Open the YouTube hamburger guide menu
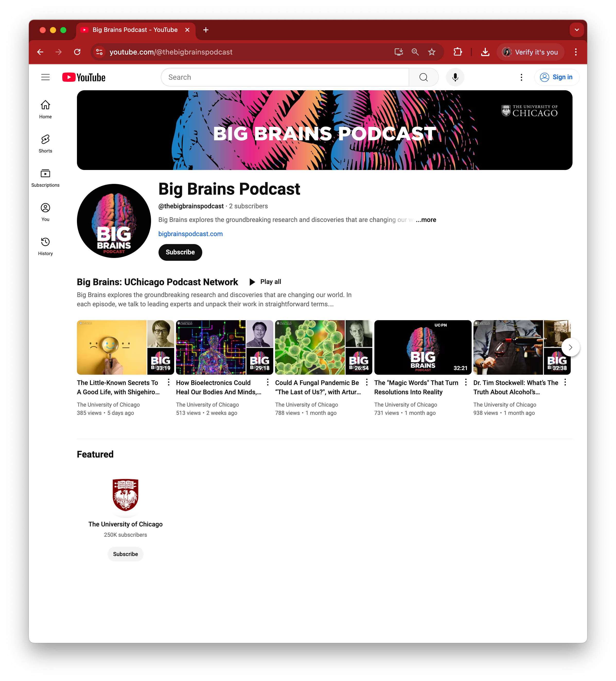616x681 pixels. pos(45,77)
